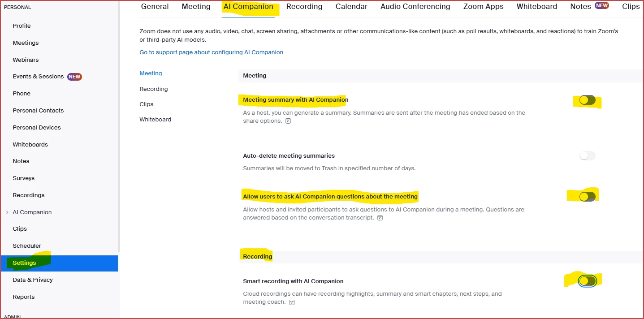Toggle Auto-delete meeting summaries switch
Screen dimensions: 644x319
pos(587,156)
